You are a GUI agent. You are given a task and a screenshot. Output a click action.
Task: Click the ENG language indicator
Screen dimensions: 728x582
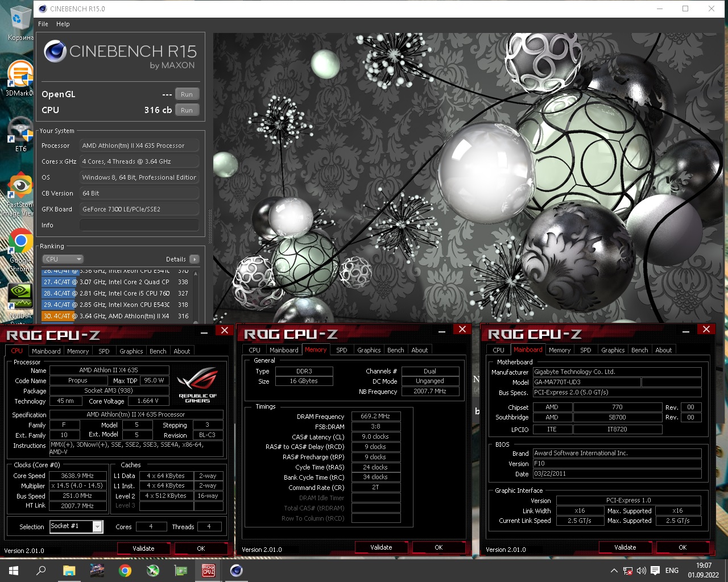pyautogui.click(x=672, y=571)
